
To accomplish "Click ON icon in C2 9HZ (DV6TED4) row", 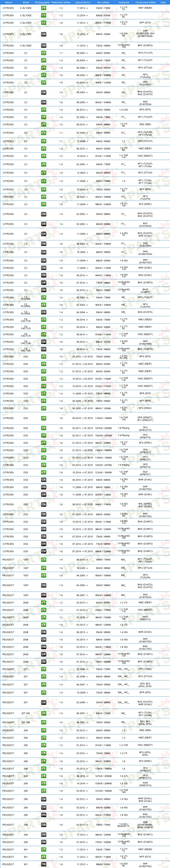I will [43, 102].
